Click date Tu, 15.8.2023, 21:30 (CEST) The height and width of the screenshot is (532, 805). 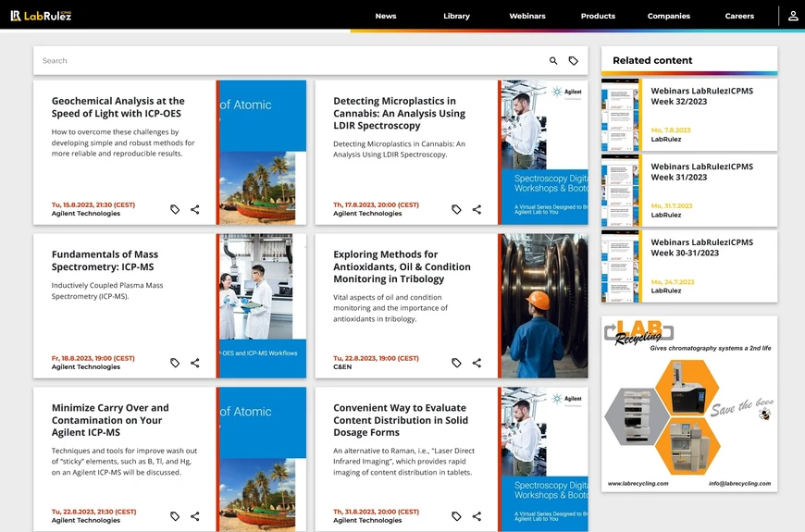pyautogui.click(x=93, y=204)
